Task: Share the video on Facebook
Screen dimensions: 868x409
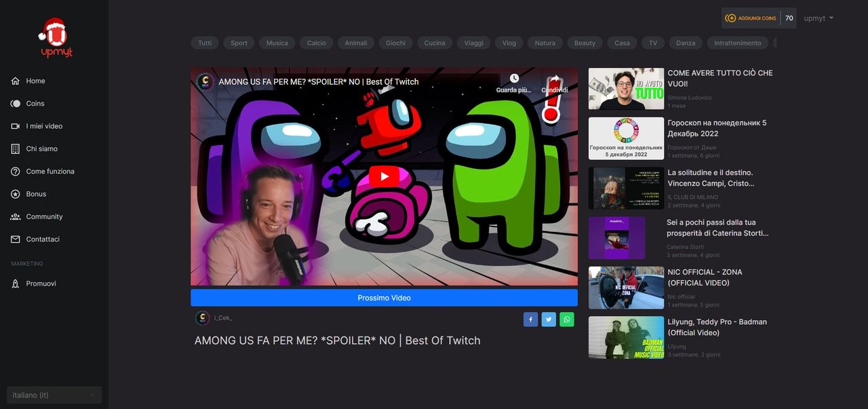Action: [530, 319]
